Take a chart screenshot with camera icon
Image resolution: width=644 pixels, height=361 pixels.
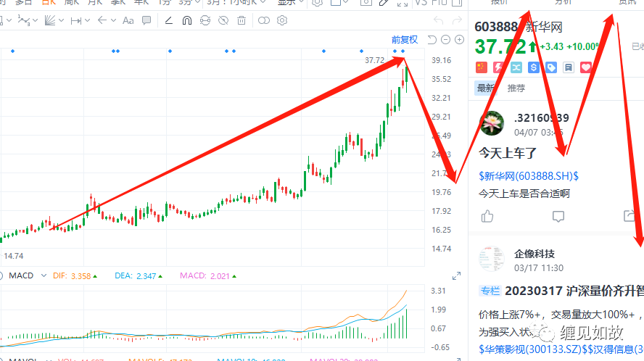coord(366,2)
